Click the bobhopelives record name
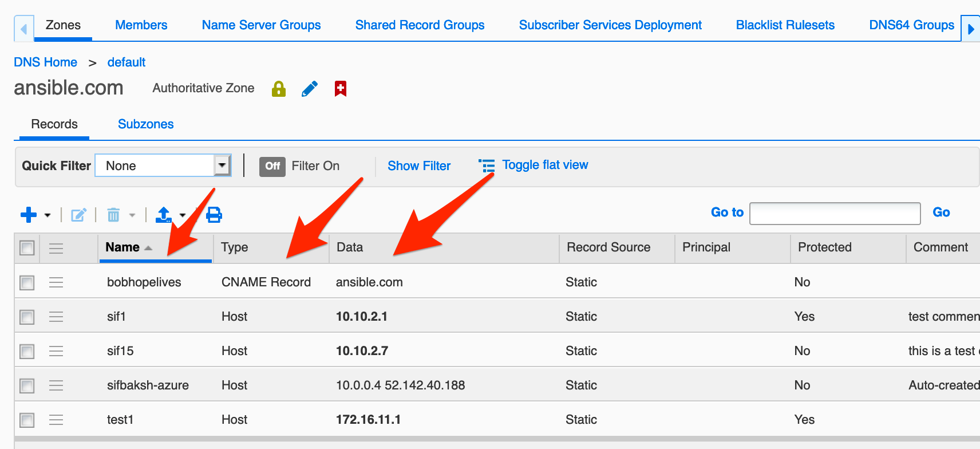Viewport: 980px width, 449px height. [x=144, y=282]
